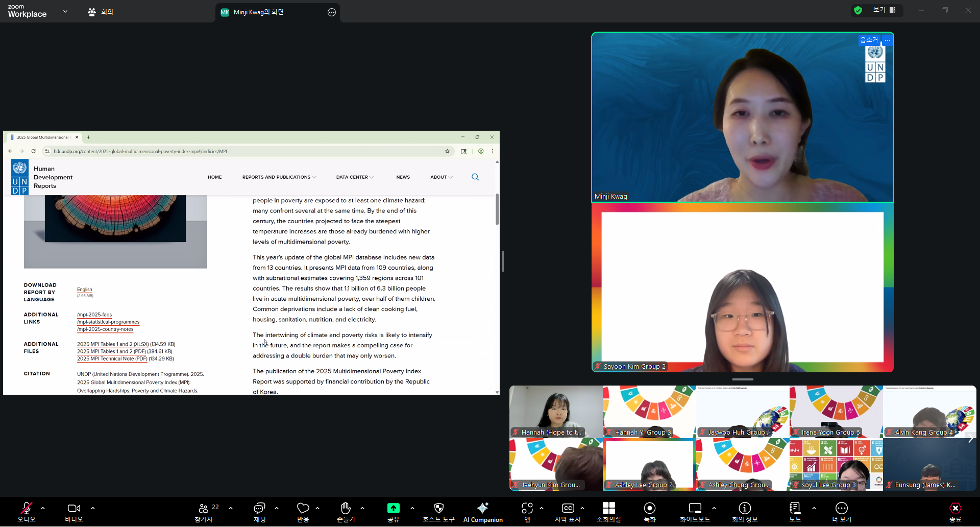Click the browser back arrow
The image size is (980, 527).
tap(10, 151)
